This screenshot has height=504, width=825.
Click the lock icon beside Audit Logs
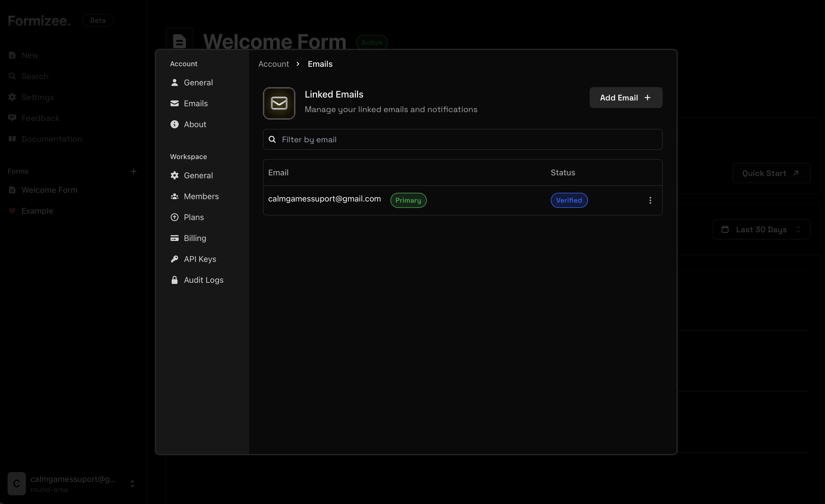tap(175, 280)
